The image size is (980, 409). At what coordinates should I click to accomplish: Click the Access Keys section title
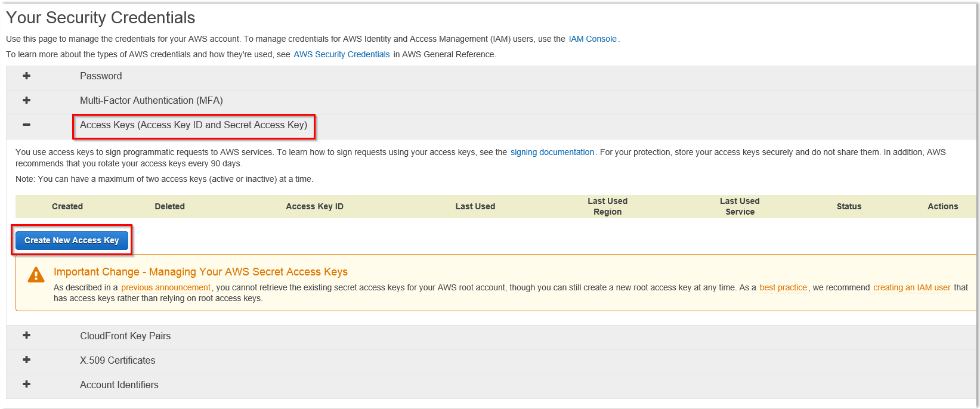tap(193, 125)
